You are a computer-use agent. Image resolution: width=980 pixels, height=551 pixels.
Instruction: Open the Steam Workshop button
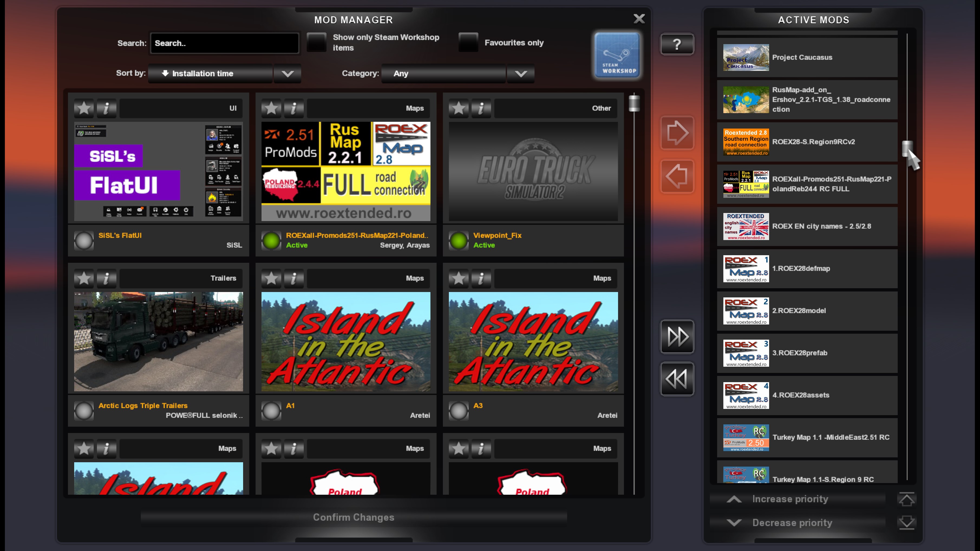[x=617, y=55]
